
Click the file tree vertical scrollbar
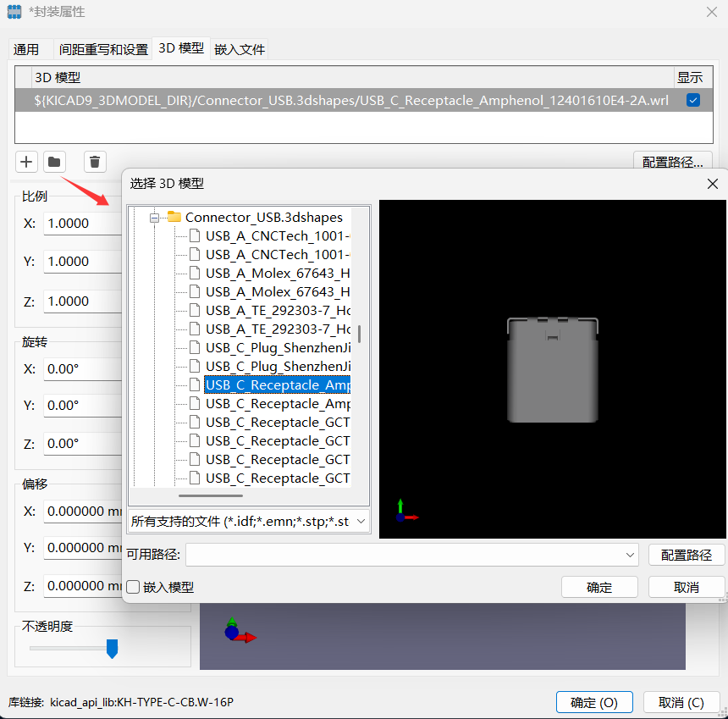[x=360, y=334]
